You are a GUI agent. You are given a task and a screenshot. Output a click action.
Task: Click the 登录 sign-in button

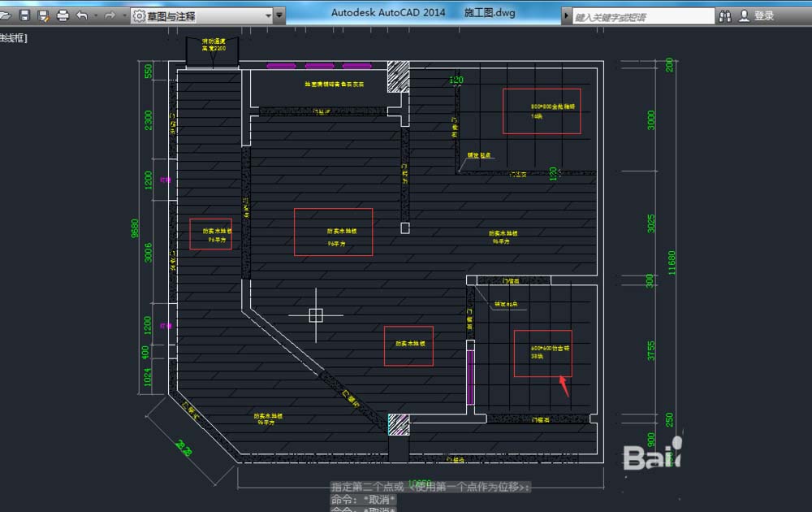click(764, 15)
